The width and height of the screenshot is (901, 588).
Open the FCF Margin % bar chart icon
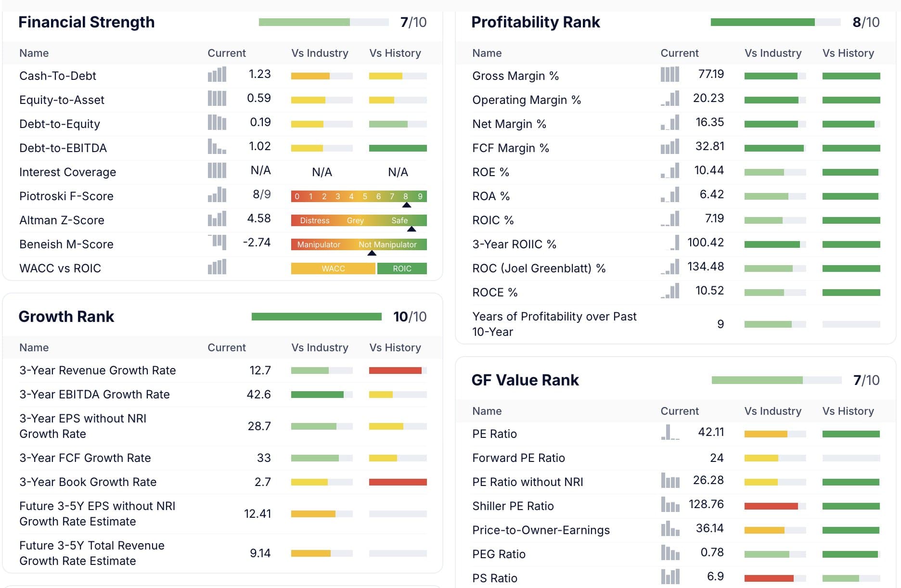pos(670,147)
